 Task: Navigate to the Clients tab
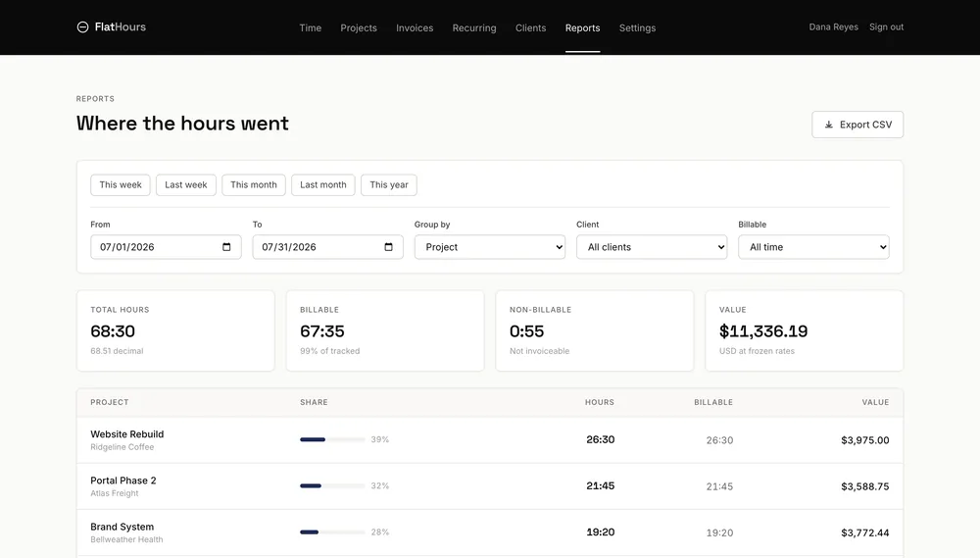point(530,27)
